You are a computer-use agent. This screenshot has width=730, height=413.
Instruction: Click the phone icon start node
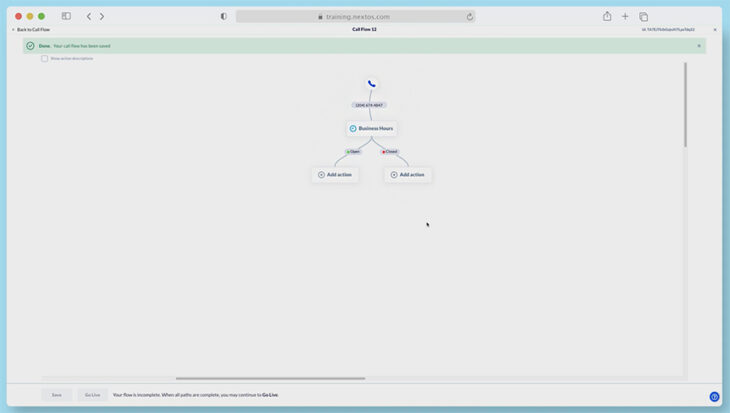point(371,84)
